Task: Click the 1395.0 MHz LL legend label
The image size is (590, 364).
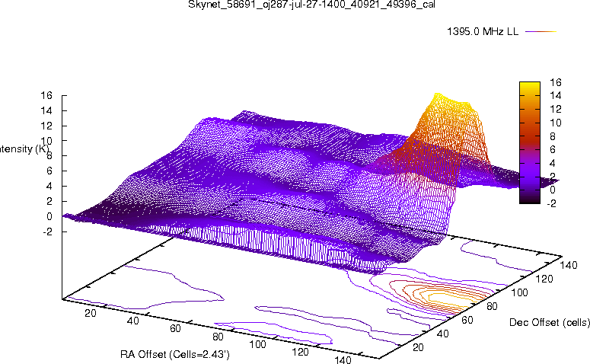Action: tap(483, 32)
